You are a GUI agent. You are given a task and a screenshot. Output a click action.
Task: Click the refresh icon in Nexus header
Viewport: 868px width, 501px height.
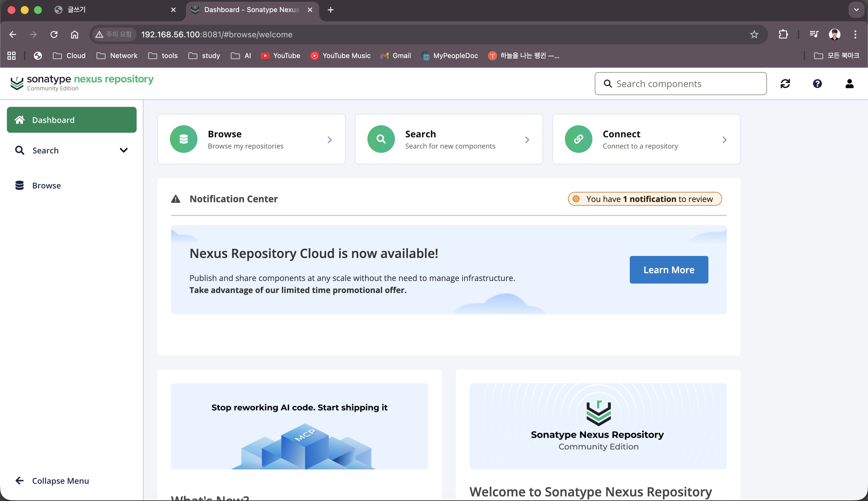[785, 84]
